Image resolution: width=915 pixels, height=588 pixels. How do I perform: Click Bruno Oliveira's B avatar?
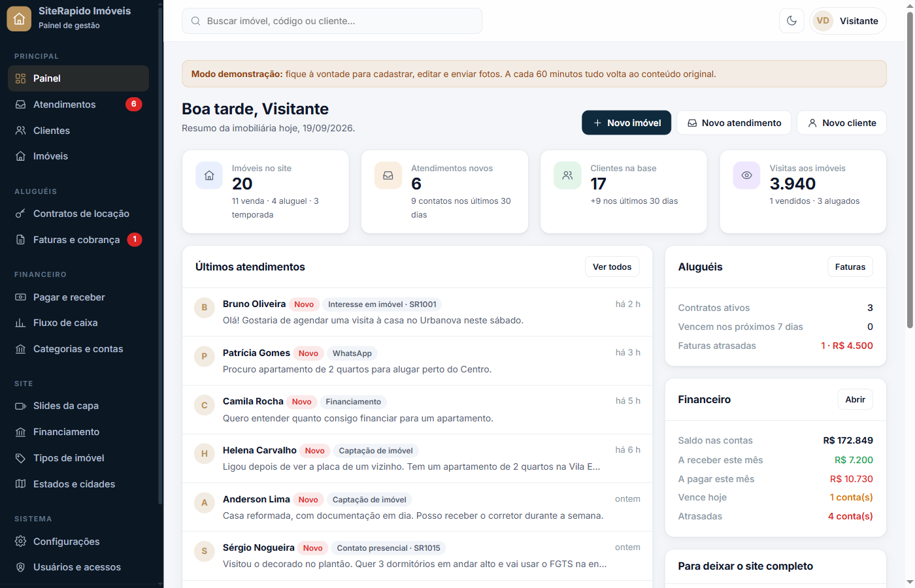pos(205,308)
